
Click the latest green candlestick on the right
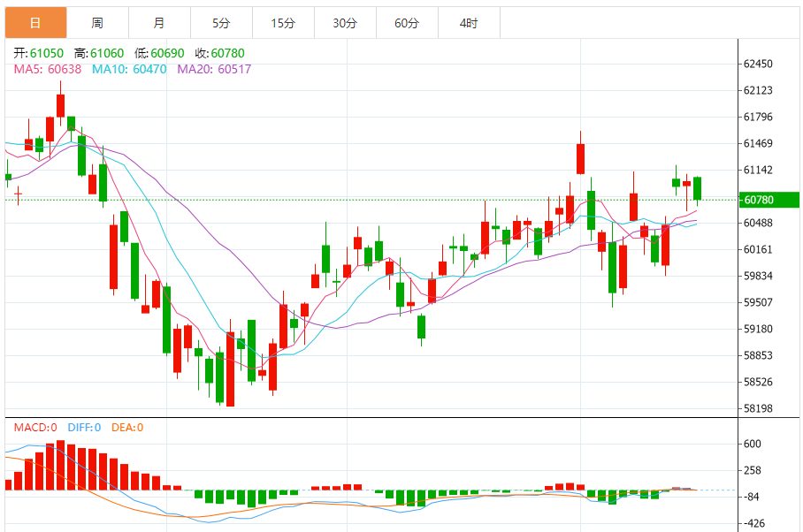(x=698, y=189)
